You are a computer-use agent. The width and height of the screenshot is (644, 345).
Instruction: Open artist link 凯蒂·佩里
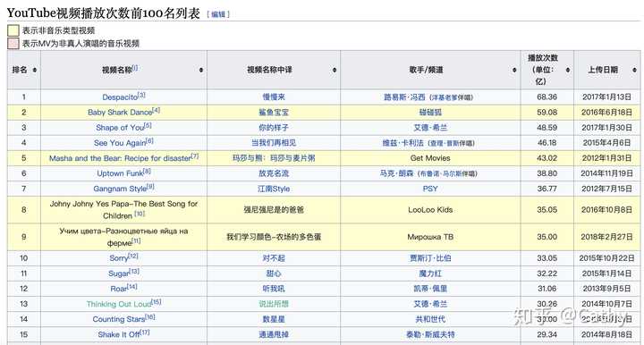[x=430, y=289]
